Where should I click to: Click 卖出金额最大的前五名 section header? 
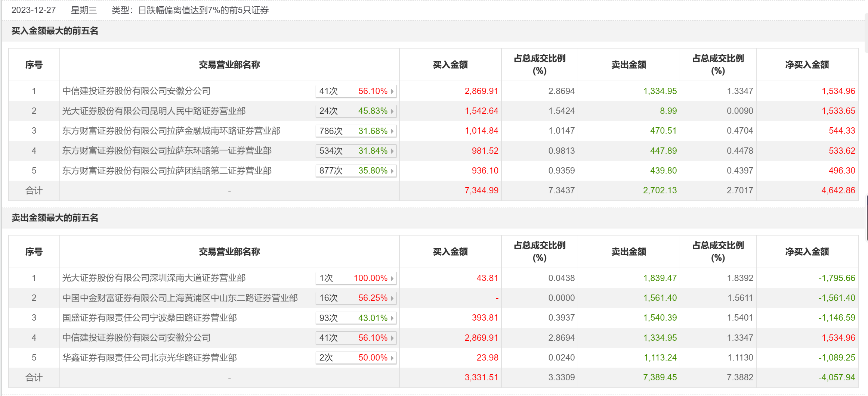[x=55, y=218]
